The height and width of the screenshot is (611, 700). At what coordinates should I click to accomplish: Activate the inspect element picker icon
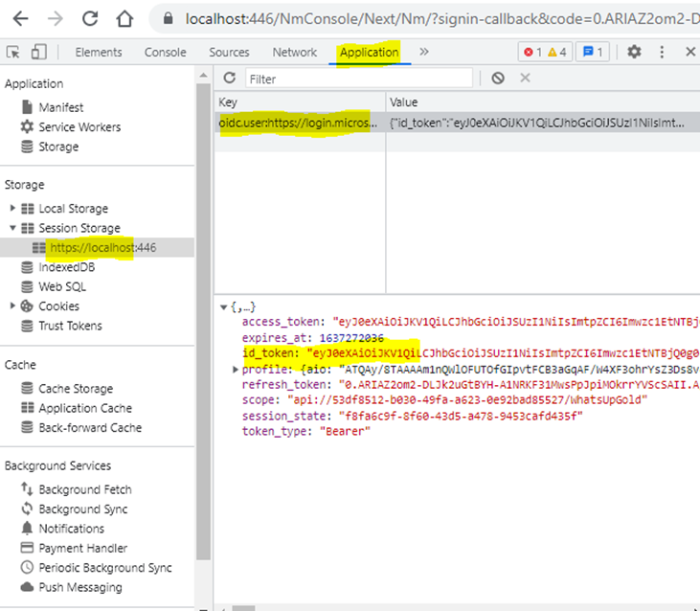pyautogui.click(x=13, y=53)
